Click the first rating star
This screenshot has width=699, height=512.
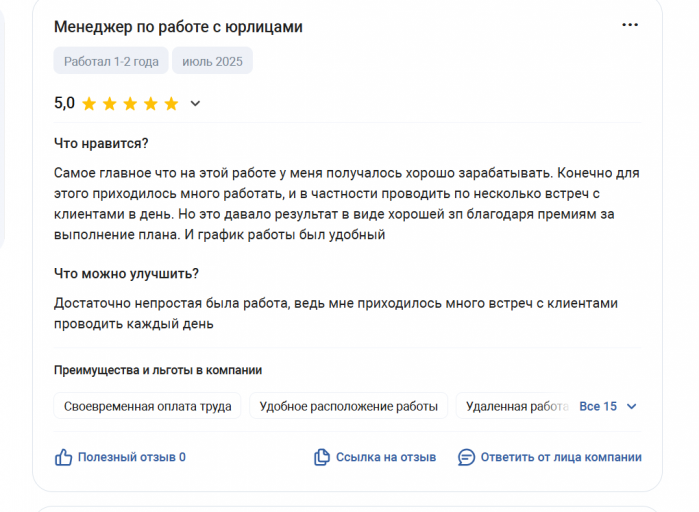[x=89, y=104]
